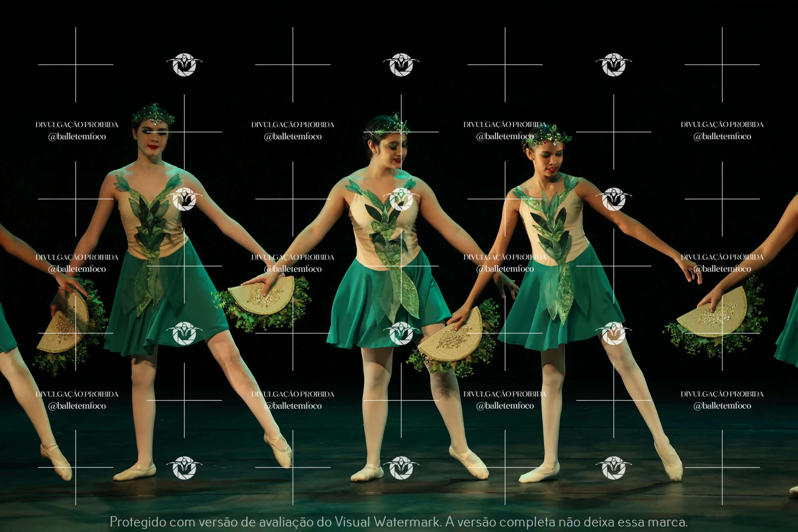Click the top-center camera shutter watermark logo
This screenshot has height=532, width=798.
tap(401, 64)
